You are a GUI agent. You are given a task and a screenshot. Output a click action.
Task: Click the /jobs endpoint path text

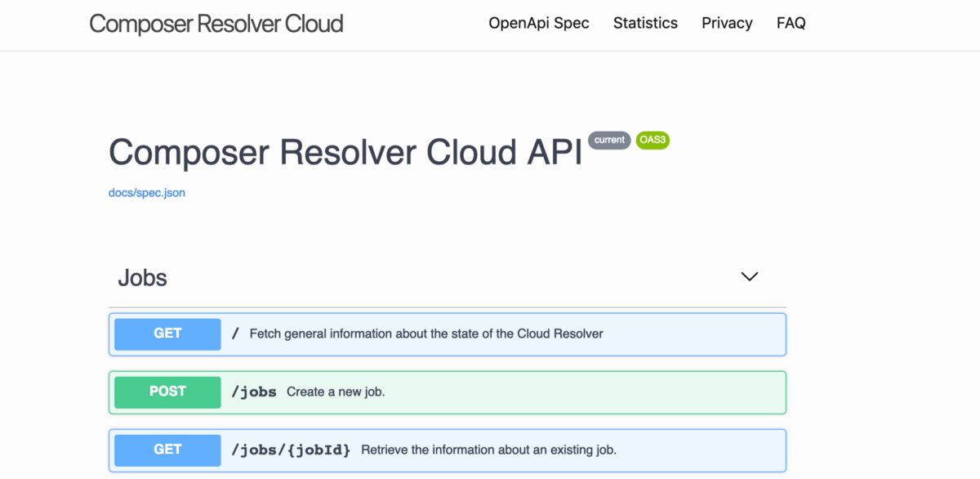(x=254, y=392)
